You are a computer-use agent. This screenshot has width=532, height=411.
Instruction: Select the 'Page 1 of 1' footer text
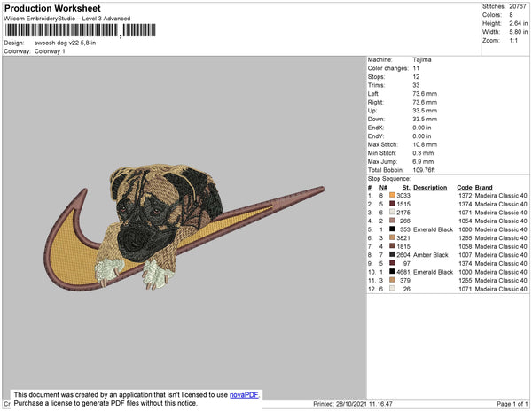(x=512, y=404)
